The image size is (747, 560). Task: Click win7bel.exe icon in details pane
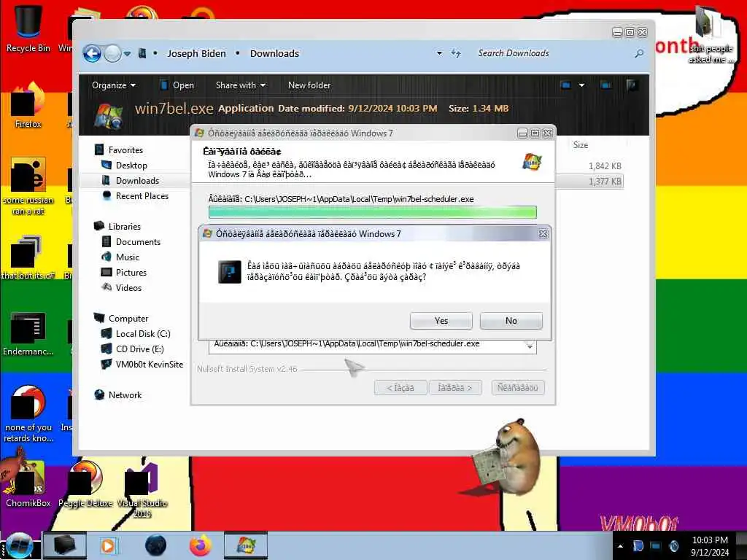coord(109,116)
